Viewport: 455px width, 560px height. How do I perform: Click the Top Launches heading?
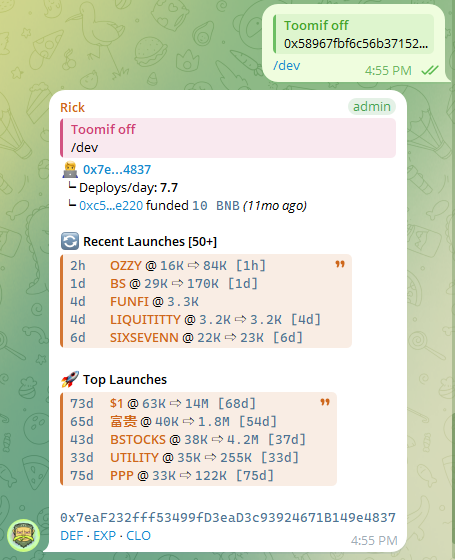point(125,380)
